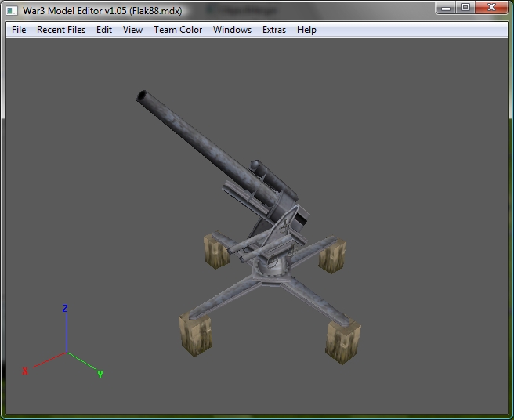Open the Team Color menu
The width and height of the screenshot is (514, 420).
178,30
